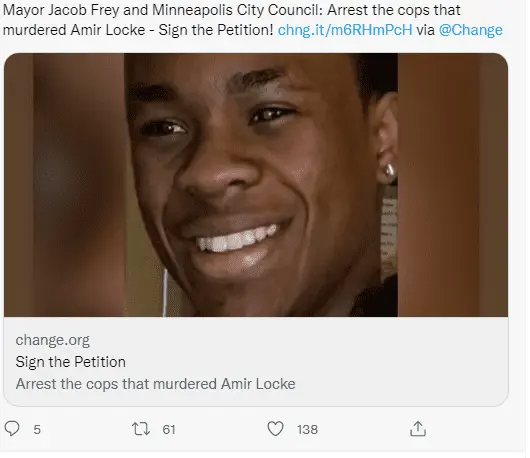Click the change.org domain label in card
This screenshot has height=458, width=530.
click(x=53, y=340)
